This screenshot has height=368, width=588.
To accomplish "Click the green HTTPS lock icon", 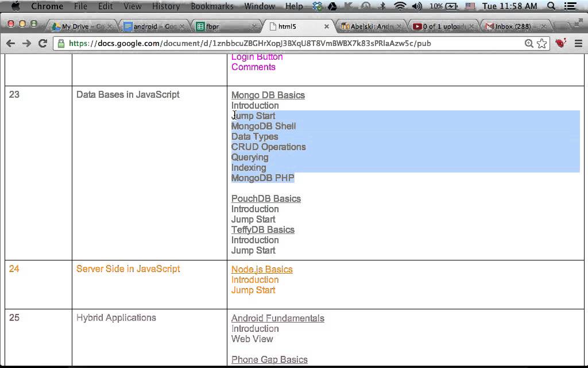I will tap(61, 44).
